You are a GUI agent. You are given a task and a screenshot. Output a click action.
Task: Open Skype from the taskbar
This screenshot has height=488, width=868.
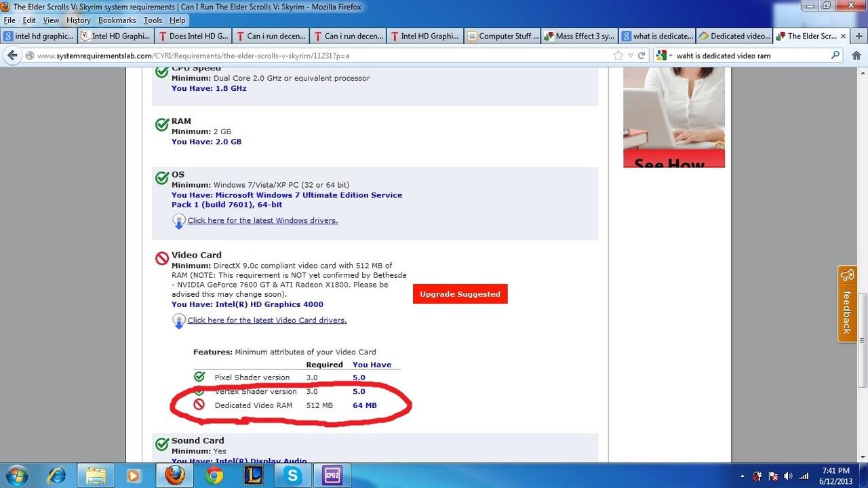293,476
